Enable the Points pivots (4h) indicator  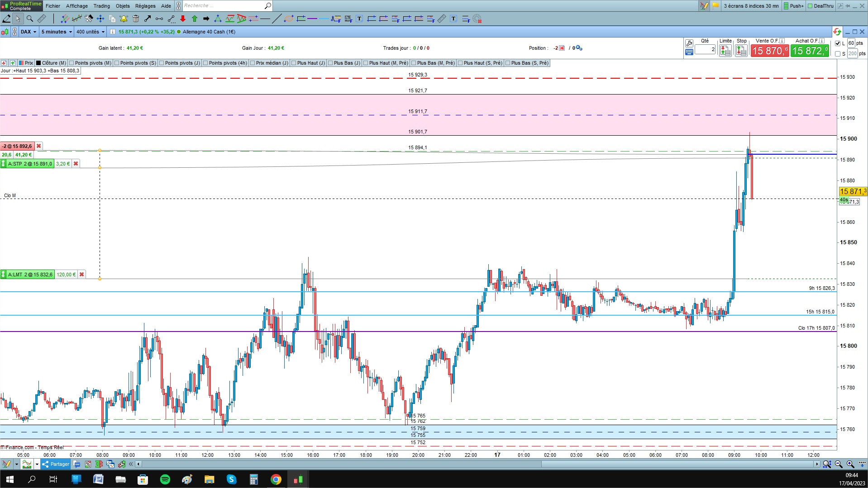coord(205,63)
